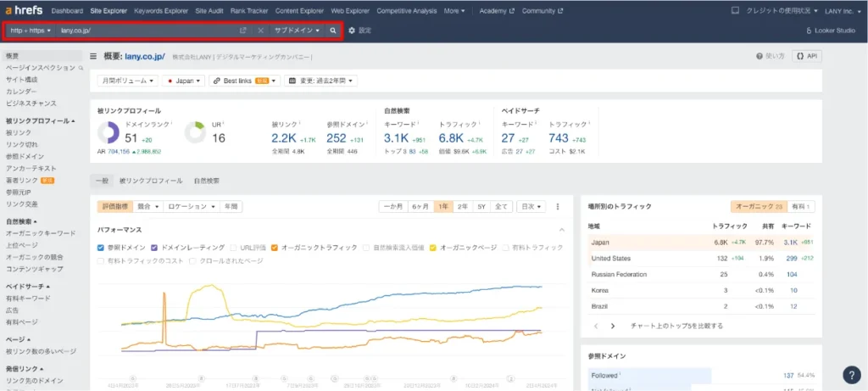Open URL in new tab icon
868x391 pixels.
pyautogui.click(x=242, y=31)
